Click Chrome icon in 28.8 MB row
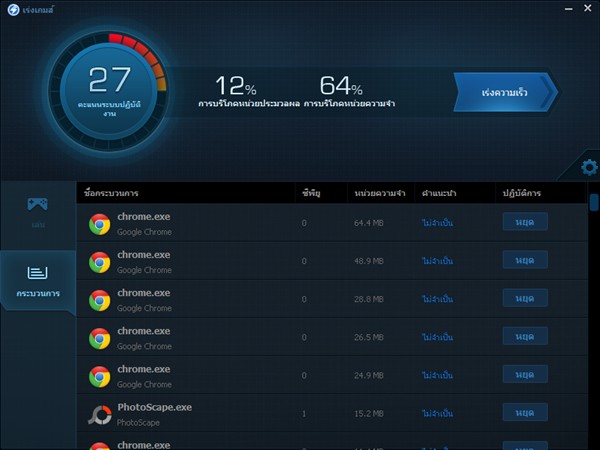600x450 pixels. coord(99,300)
